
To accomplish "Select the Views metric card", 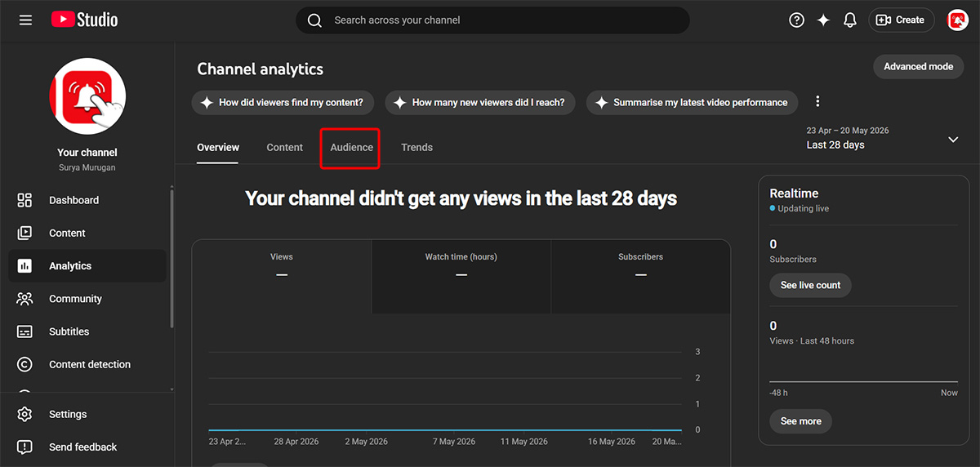I will (x=282, y=276).
